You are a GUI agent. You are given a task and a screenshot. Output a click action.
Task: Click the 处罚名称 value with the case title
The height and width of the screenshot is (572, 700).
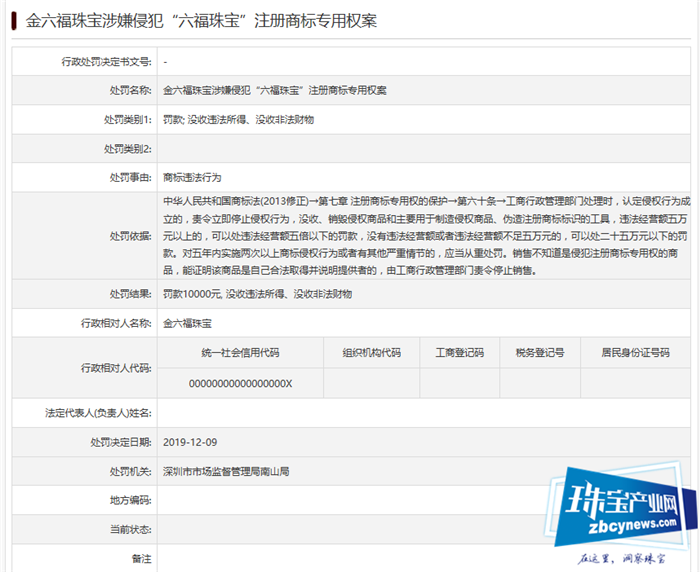(275, 90)
